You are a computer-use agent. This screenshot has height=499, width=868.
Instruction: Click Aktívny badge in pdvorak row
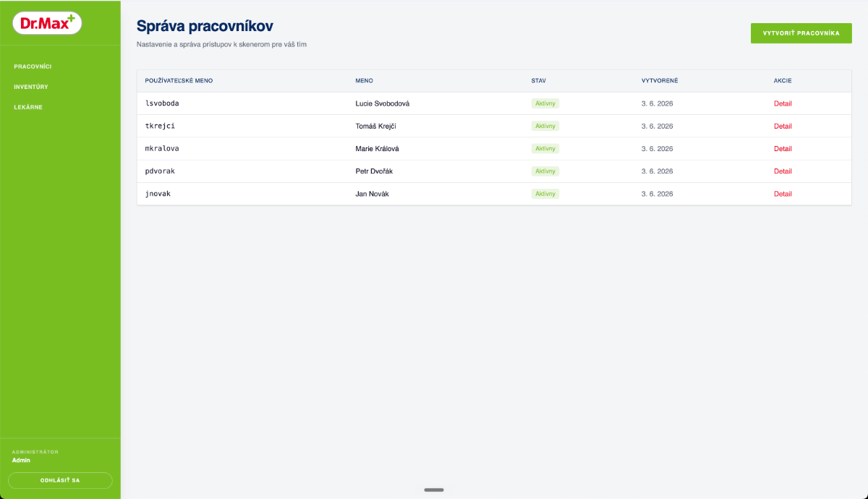pyautogui.click(x=545, y=171)
